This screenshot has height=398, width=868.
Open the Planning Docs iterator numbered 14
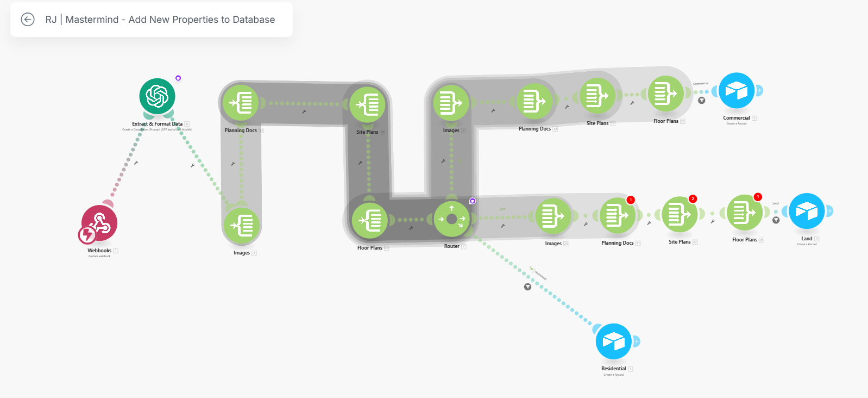(x=534, y=101)
